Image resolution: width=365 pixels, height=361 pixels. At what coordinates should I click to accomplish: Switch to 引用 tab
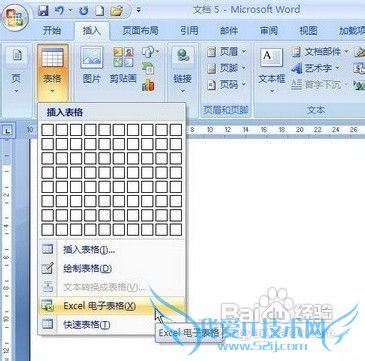click(189, 31)
